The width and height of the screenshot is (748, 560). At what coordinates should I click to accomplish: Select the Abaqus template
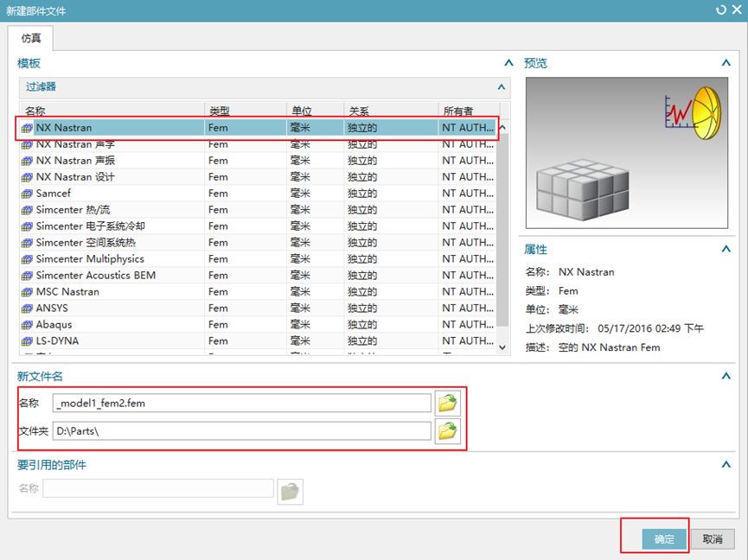point(258,325)
